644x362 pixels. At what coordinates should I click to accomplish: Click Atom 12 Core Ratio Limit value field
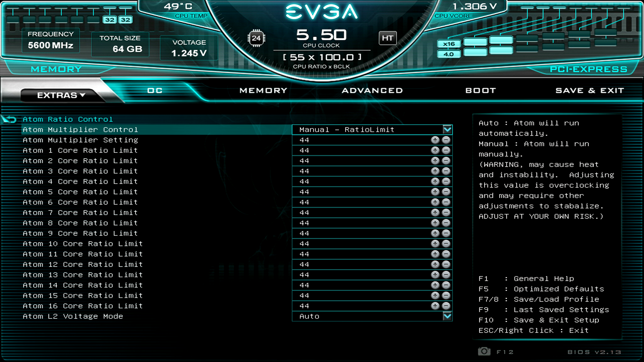pos(372,265)
